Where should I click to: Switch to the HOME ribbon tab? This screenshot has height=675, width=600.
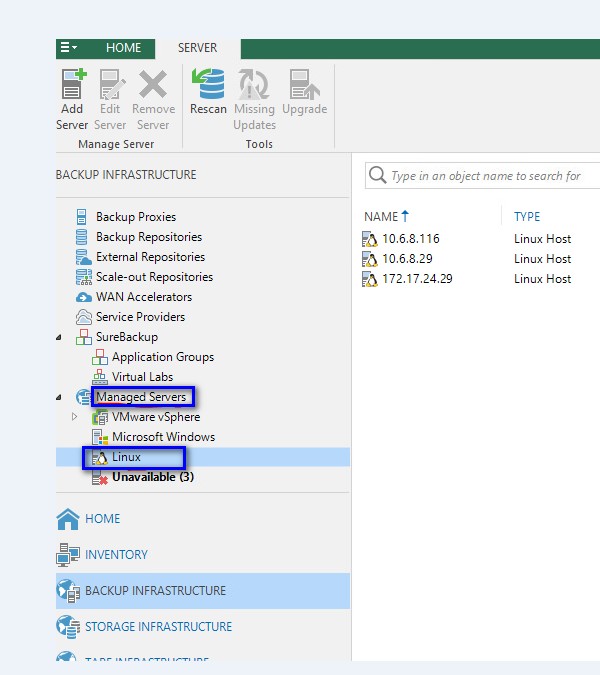tap(124, 48)
